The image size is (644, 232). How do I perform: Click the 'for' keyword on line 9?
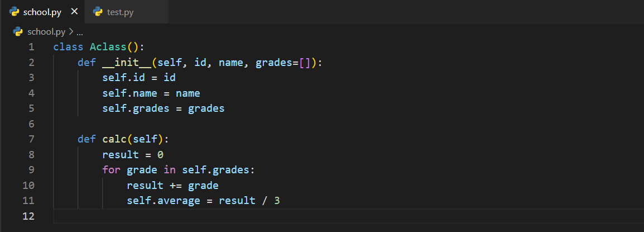pos(111,170)
